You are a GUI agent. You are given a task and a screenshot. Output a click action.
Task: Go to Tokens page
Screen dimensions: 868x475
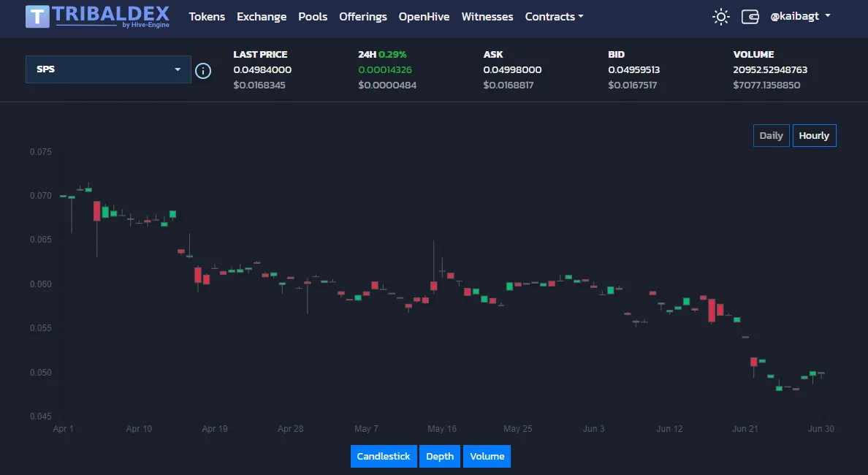click(x=207, y=17)
